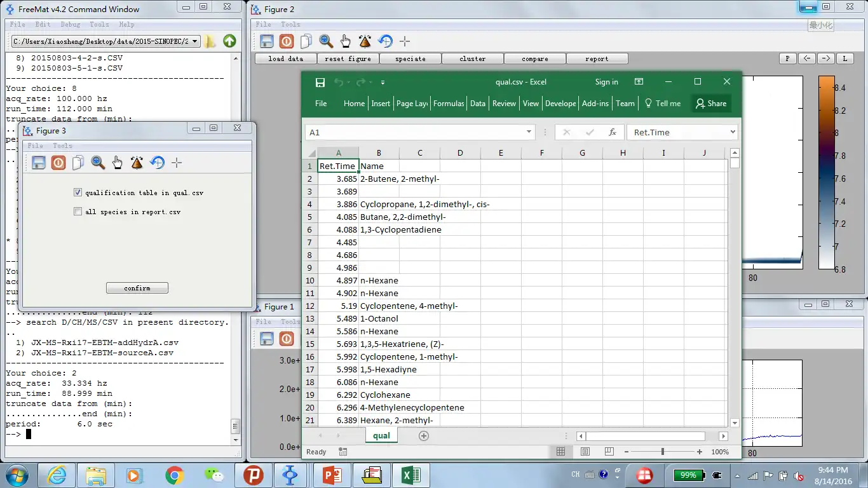868x488 pixels.
Task: Click the 'cluster' button
Action: [x=473, y=58]
